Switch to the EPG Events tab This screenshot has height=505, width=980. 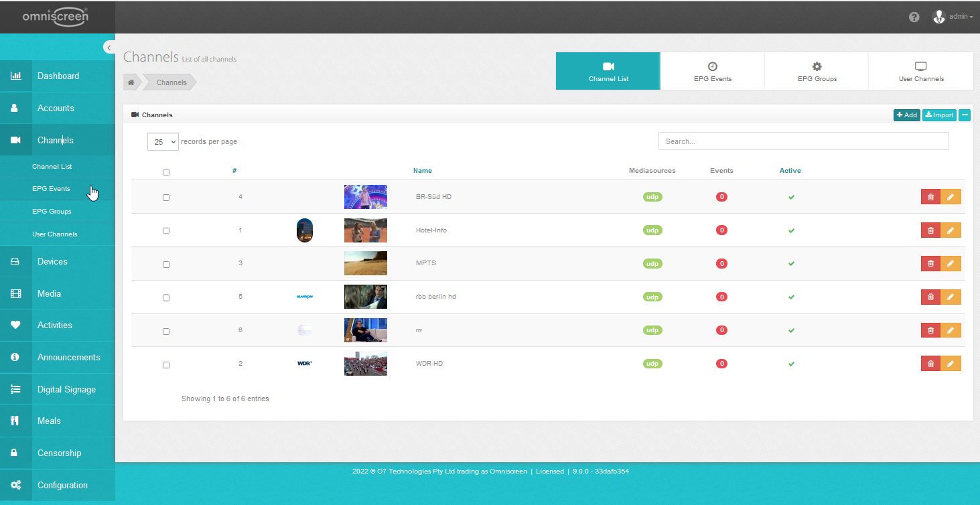coord(712,70)
